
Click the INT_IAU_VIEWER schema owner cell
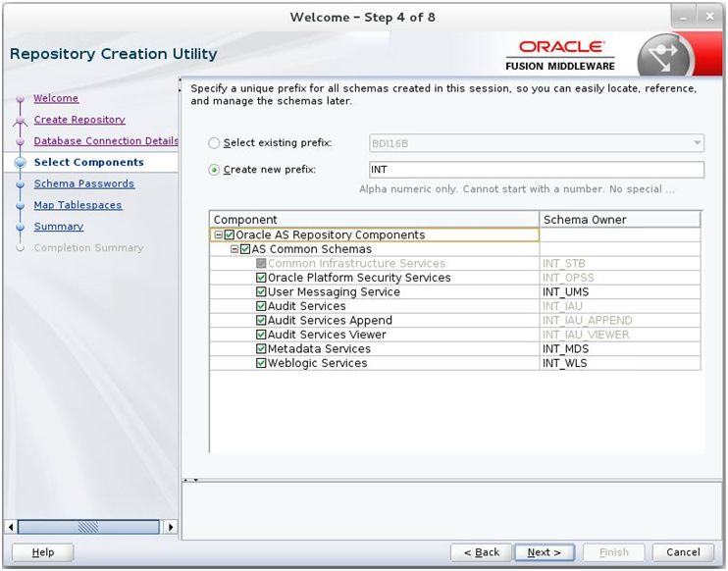point(620,335)
